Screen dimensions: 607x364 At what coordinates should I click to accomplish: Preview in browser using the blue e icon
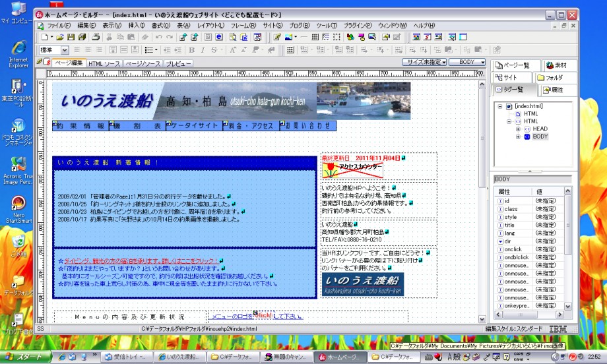[219, 37]
